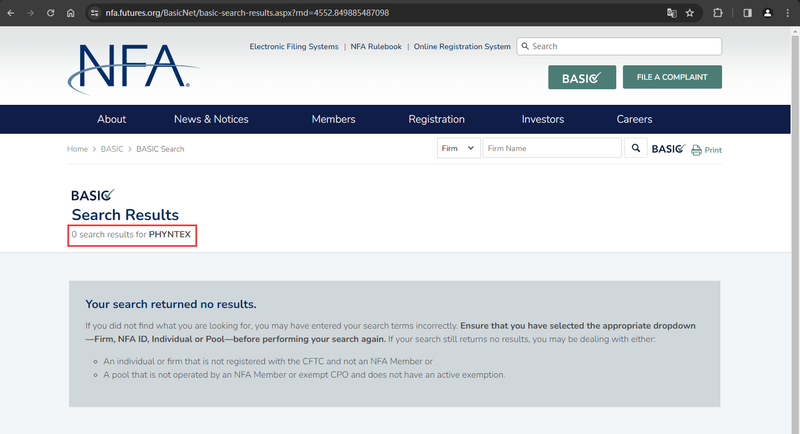800x434 pixels.
Task: Open the browser profile avatar icon
Action: (767, 13)
